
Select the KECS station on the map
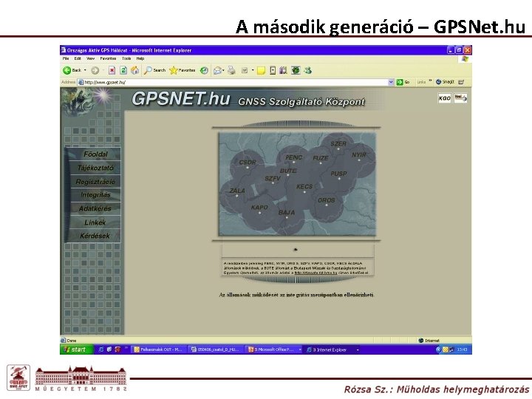click(304, 188)
